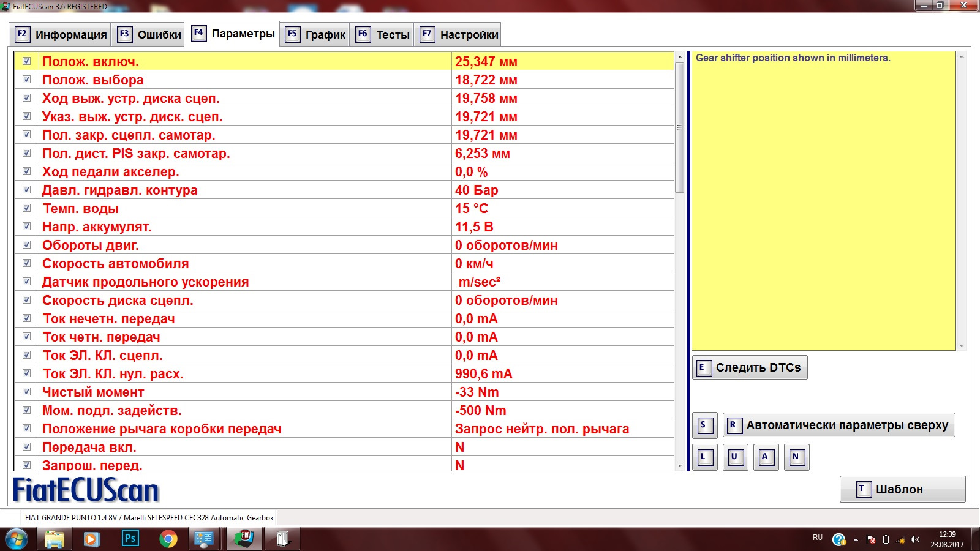
Task: Click the parameter list scrollbar thumb
Action: click(x=679, y=127)
